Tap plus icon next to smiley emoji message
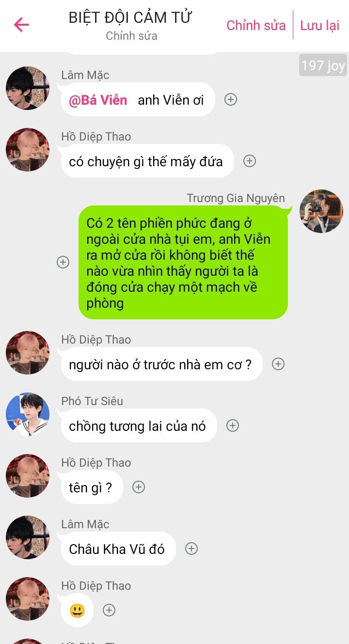 tap(110, 610)
